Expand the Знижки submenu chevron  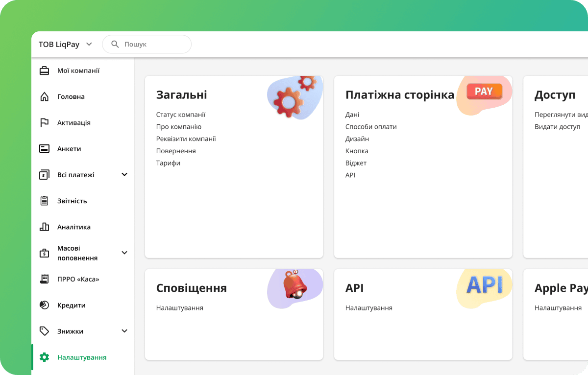point(124,331)
